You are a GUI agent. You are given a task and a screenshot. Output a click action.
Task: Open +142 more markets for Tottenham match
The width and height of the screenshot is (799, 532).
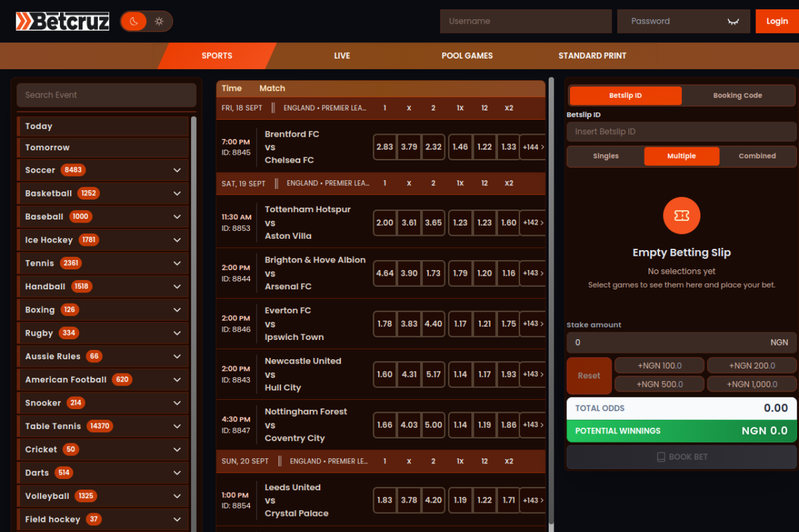(532, 223)
